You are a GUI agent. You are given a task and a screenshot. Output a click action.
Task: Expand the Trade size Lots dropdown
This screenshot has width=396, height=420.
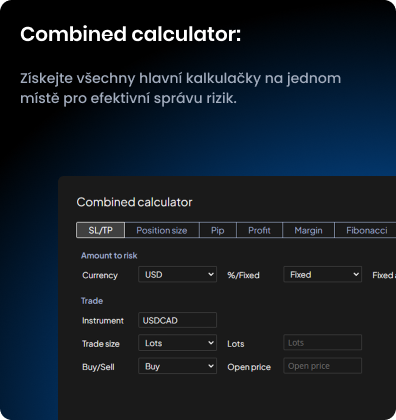(177, 343)
